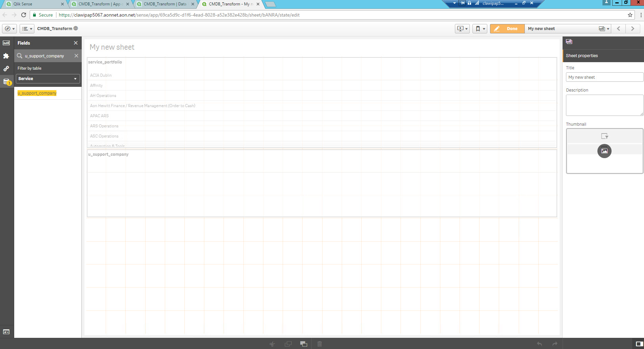Open the My new sheet selector dropdown

[568, 29]
